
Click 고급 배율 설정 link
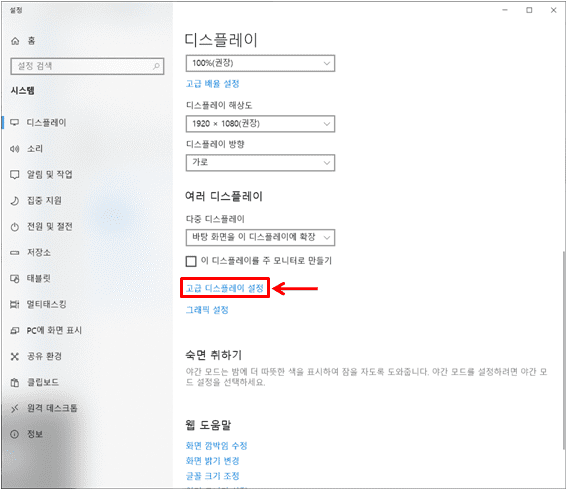[x=212, y=84]
